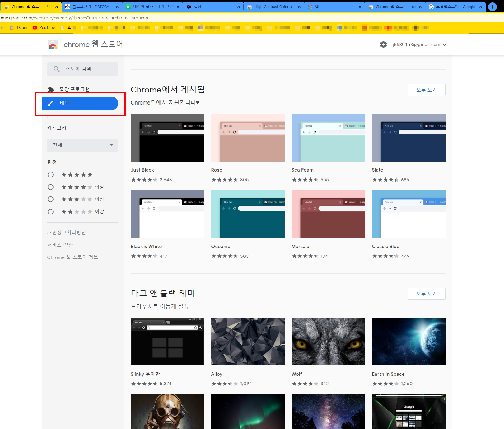Click the 브라우저를 어둡게 설정 subtitle
This screenshot has height=429, width=504.
(x=160, y=306)
